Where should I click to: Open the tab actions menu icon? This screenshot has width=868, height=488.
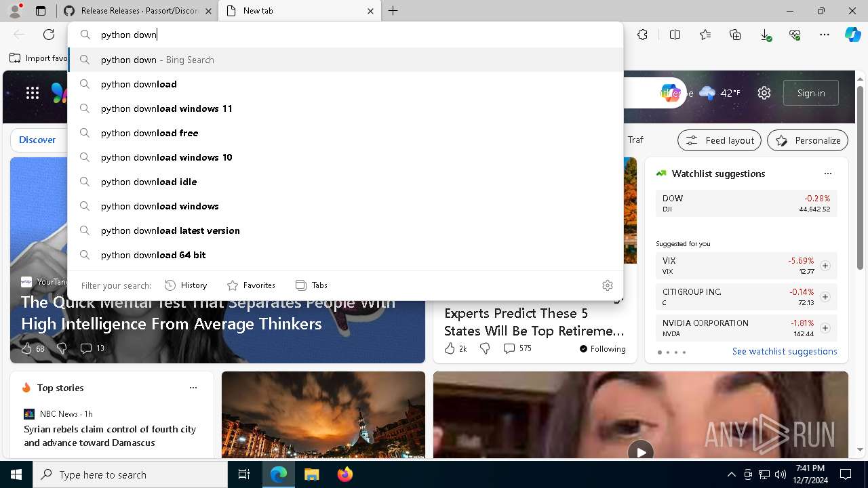41,11
